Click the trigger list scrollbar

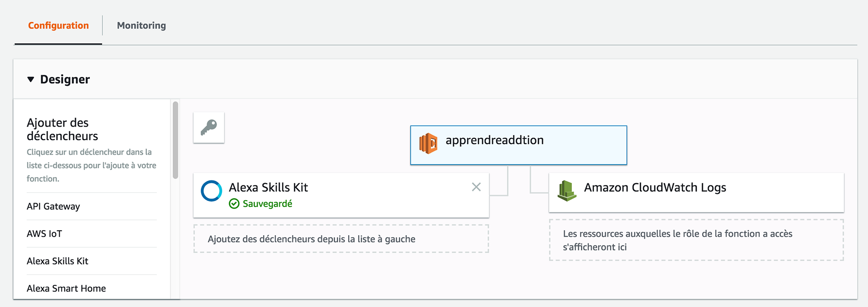coord(175,140)
